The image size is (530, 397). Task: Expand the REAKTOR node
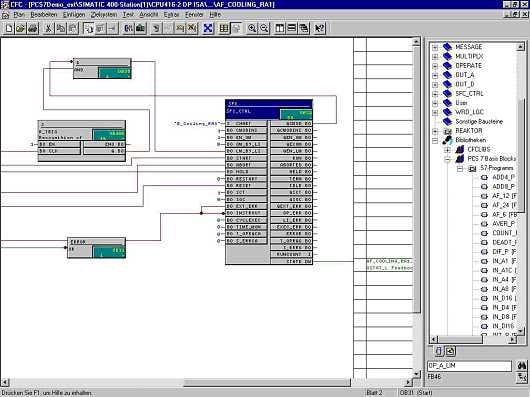[435, 131]
